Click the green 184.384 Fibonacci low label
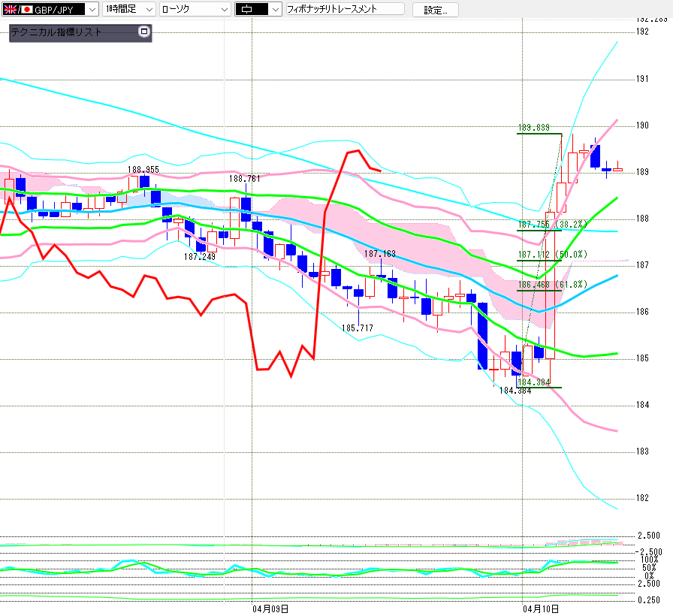Screen dimensions: 673x616 [534, 382]
